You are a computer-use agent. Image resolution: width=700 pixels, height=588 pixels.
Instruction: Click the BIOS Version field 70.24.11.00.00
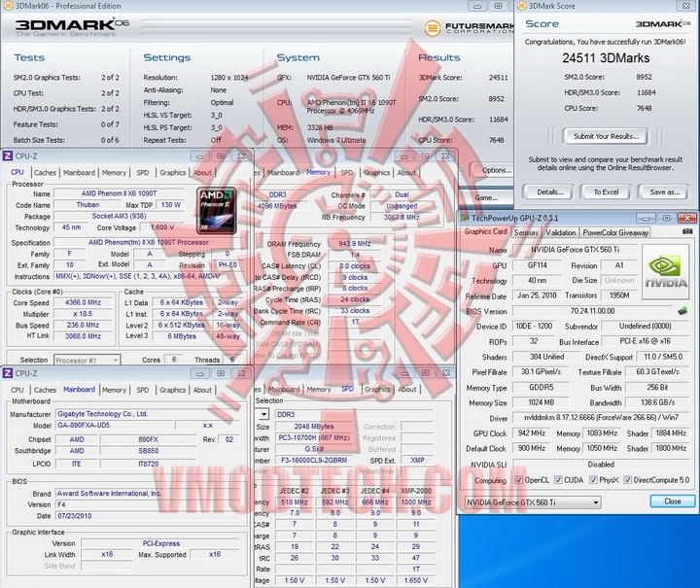click(592, 311)
